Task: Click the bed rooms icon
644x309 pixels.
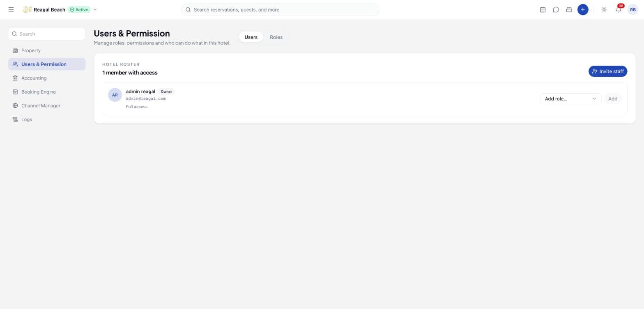Action: [569, 9]
